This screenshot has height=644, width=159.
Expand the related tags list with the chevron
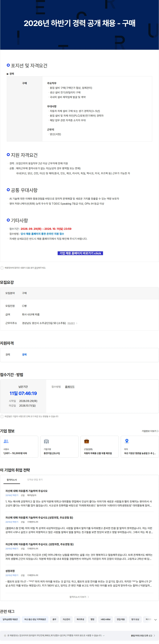[x=156, y=620]
